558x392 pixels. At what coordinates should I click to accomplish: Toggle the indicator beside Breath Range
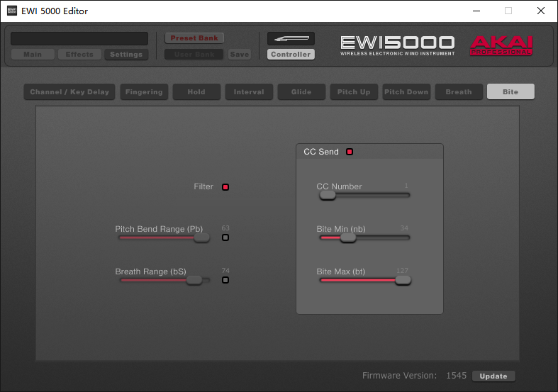tap(225, 280)
